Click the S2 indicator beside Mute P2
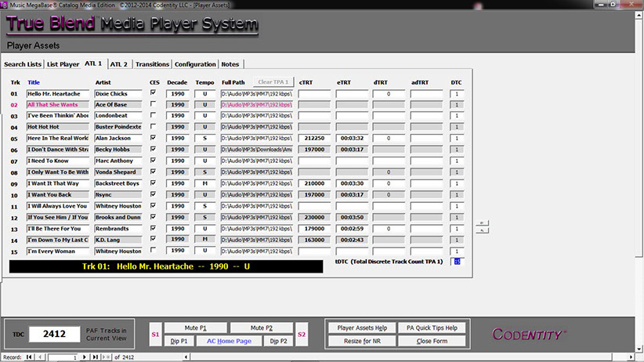644x362 pixels. click(x=302, y=335)
